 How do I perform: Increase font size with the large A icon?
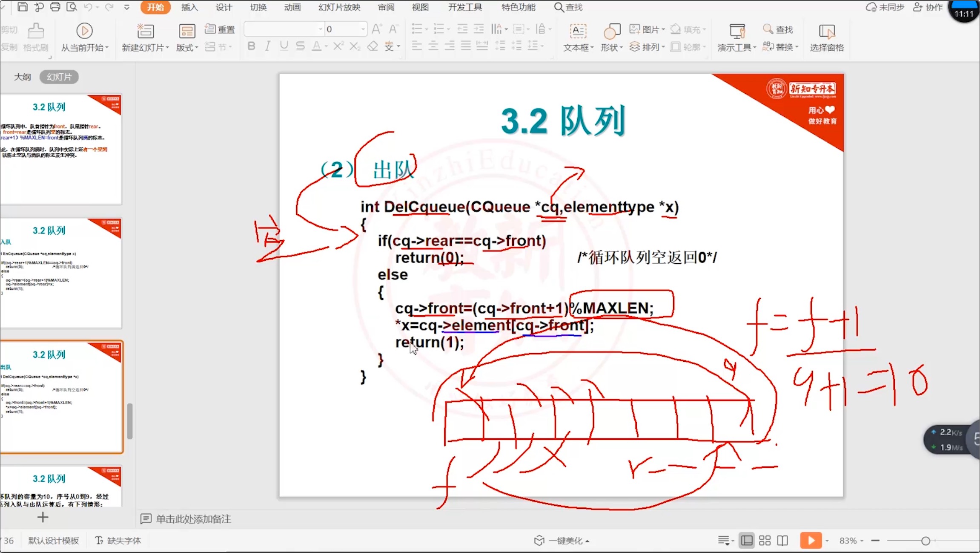tap(376, 29)
